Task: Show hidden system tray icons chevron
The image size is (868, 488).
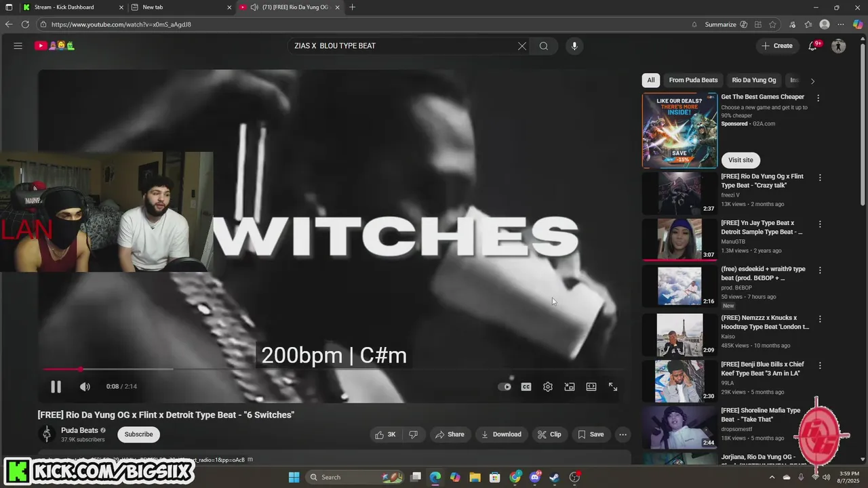Action: [772, 477]
